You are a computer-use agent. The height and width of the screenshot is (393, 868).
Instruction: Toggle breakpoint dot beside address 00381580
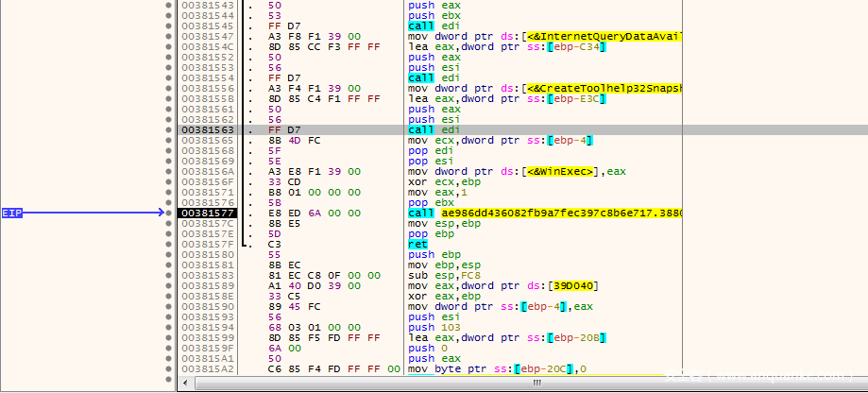(x=169, y=254)
